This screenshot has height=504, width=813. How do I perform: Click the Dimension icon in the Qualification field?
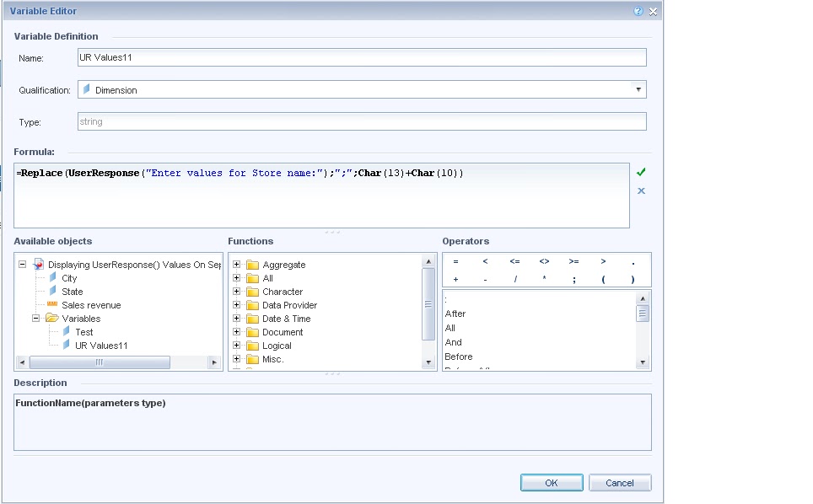coord(85,88)
